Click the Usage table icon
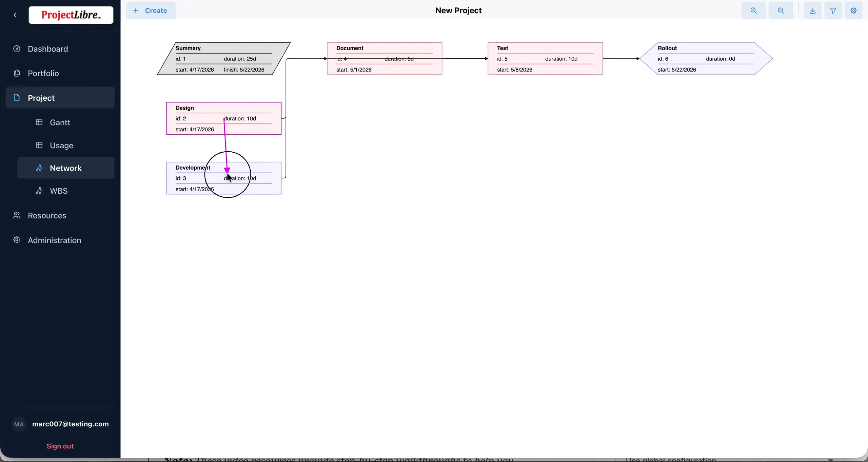The width and height of the screenshot is (868, 462). (39, 145)
